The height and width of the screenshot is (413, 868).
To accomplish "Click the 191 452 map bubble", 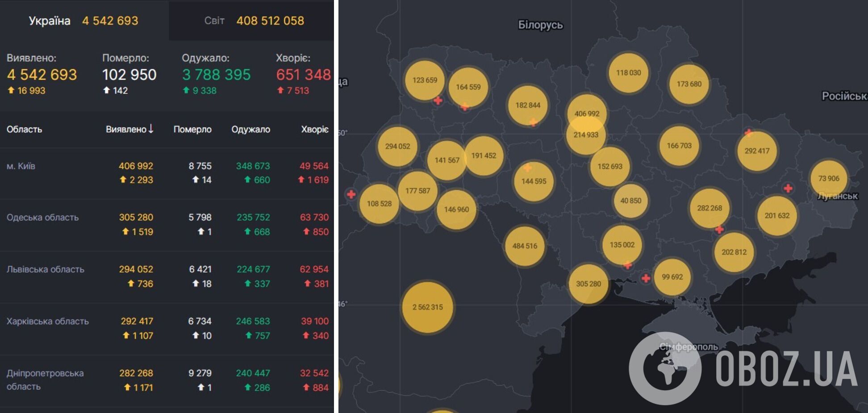I will point(484,156).
